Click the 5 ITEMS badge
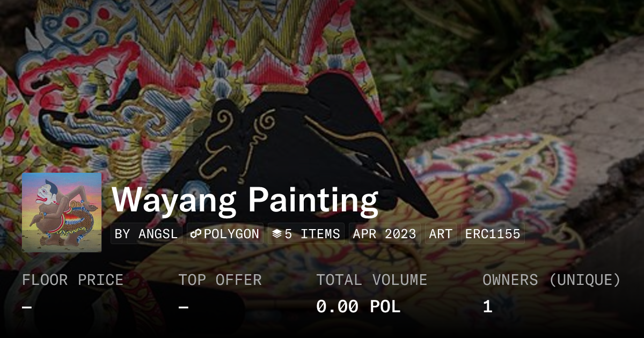This screenshot has height=338, width=644. (x=306, y=234)
